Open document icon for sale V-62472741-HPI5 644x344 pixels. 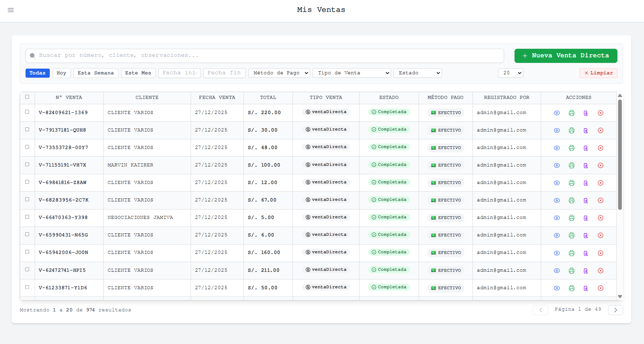[586, 271]
